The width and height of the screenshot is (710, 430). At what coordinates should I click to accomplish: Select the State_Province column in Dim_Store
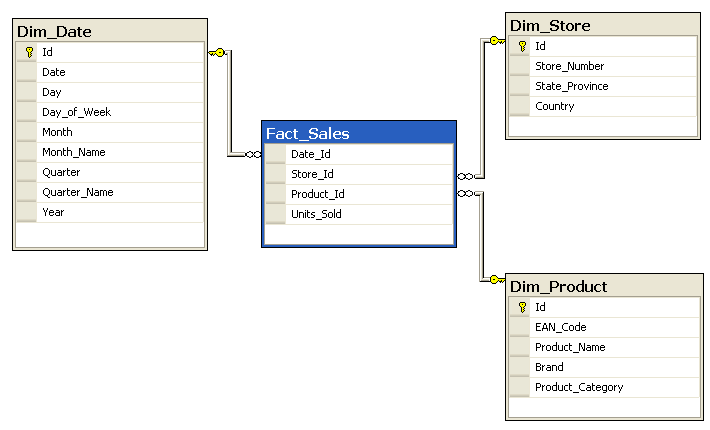[571, 86]
